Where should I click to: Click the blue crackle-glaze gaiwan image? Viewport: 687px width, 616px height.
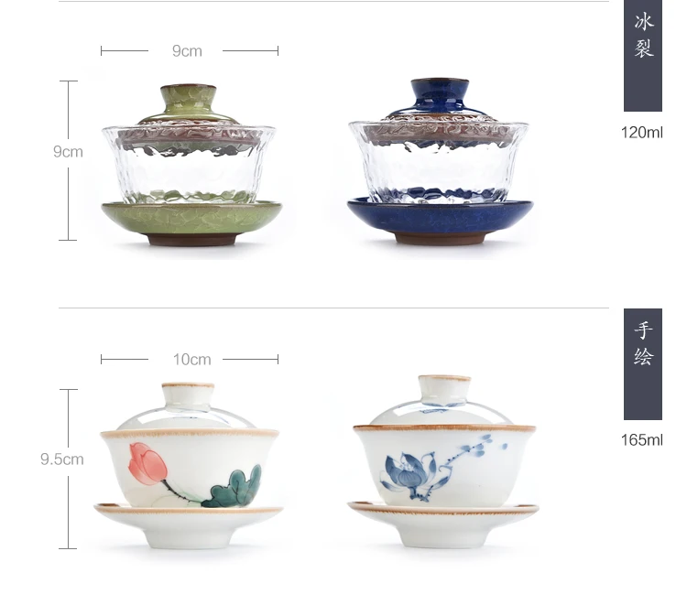[x=440, y=162]
